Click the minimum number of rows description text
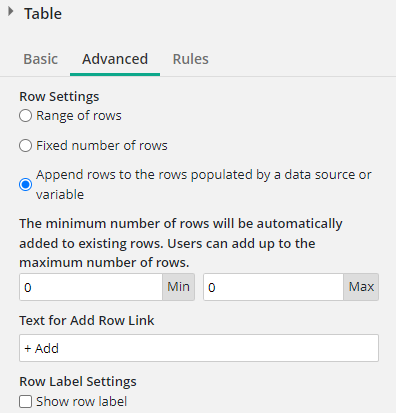 coord(181,243)
